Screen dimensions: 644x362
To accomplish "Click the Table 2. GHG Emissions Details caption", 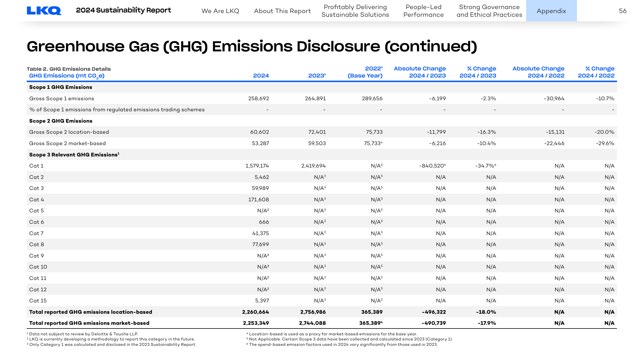I will point(69,69).
